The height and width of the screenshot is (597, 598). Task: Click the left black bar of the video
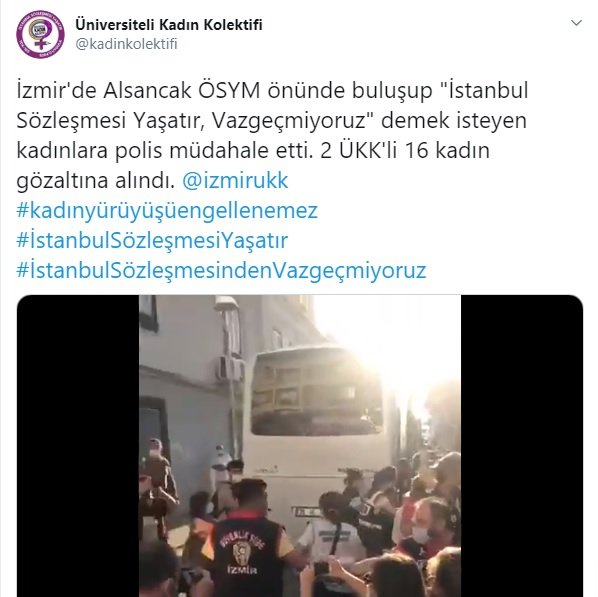78,446
